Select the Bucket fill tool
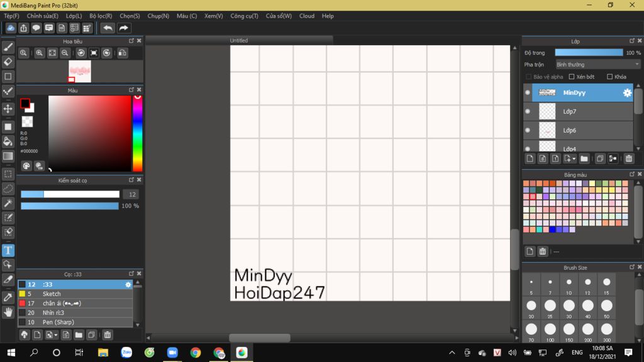644x362 pixels. [x=8, y=141]
